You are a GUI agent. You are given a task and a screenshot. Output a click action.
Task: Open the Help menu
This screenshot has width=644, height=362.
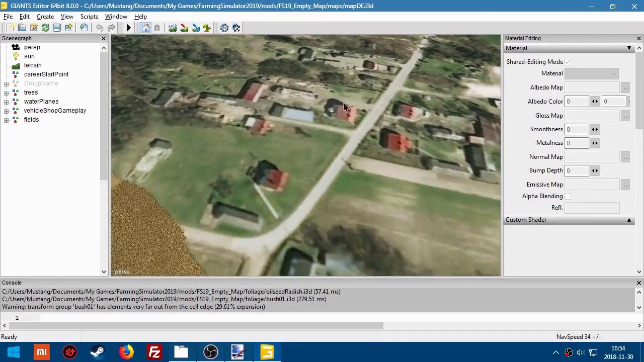(140, 17)
